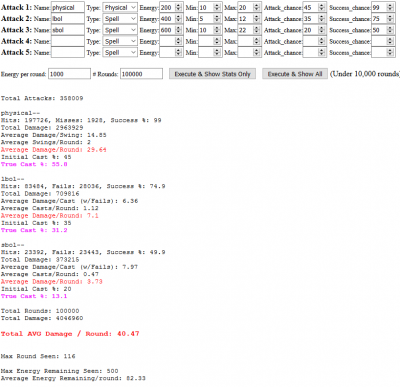This screenshot has width=400, height=387.
Task: Select 'Max Round Seen: 116' line
Action: [x=38, y=356]
